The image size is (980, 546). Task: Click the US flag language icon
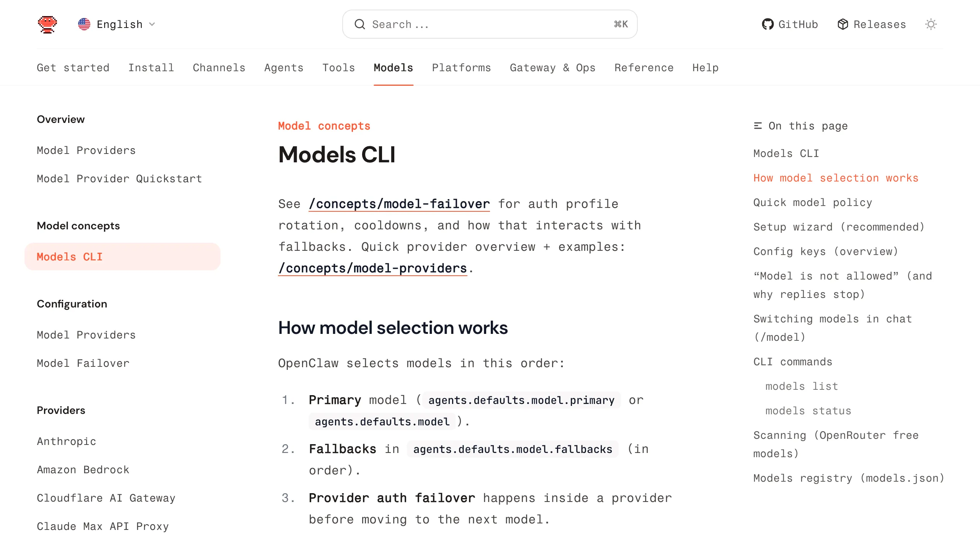click(x=84, y=25)
